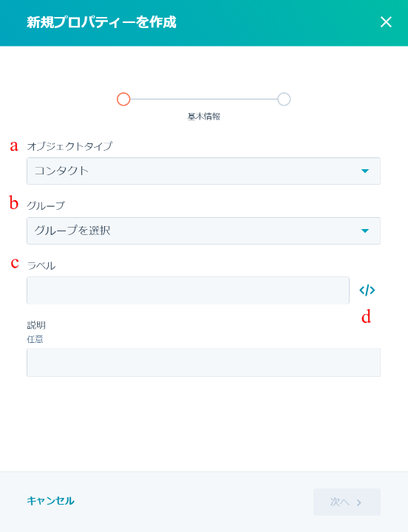Click the caret arrow in コンタクト dropdown
408x532 pixels.
point(365,171)
